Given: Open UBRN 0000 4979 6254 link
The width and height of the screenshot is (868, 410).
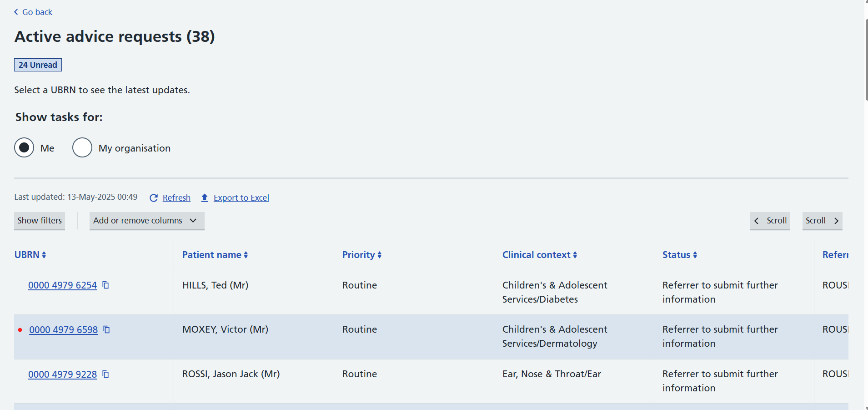Looking at the screenshot, I should pos(62,285).
